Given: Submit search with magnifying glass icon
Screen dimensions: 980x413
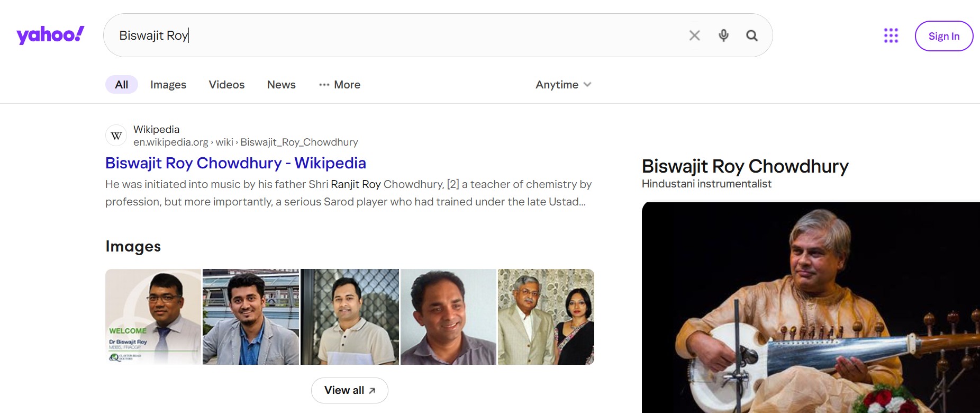Looking at the screenshot, I should coord(751,35).
